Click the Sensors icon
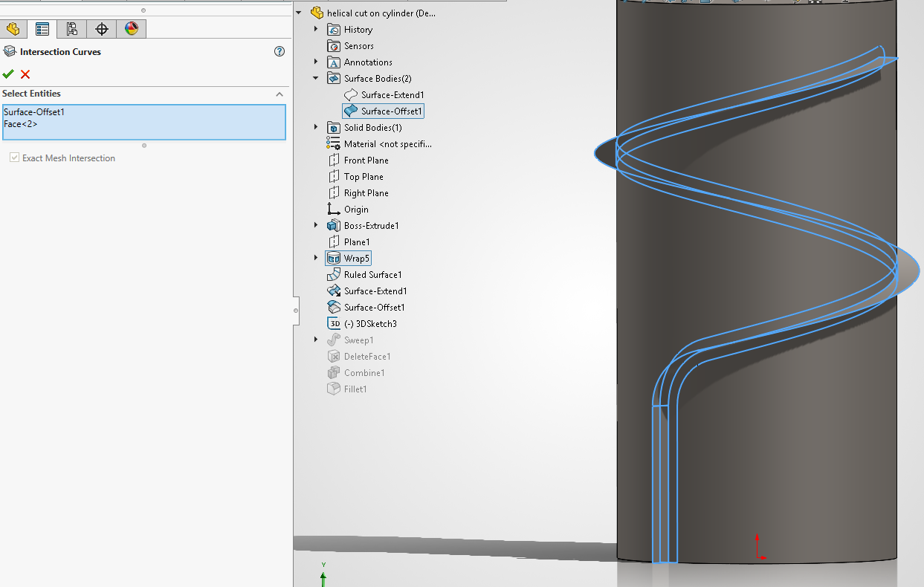Viewport: 924px width, 587px height. click(x=334, y=46)
